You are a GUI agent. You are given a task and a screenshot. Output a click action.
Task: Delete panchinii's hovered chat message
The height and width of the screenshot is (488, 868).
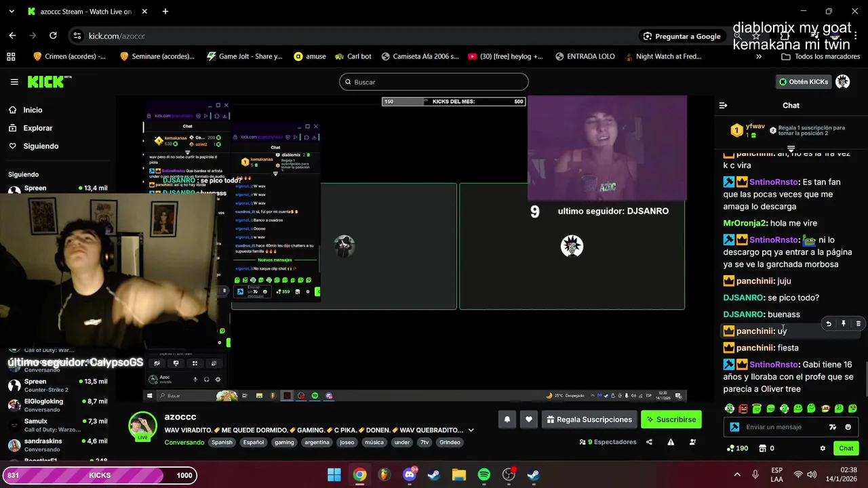pyautogui.click(x=858, y=324)
